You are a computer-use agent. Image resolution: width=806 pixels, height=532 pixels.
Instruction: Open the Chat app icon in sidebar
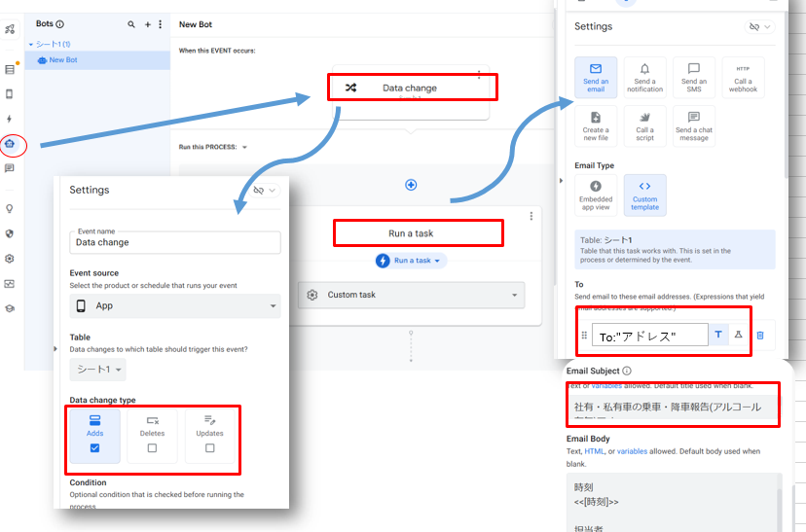(x=10, y=168)
